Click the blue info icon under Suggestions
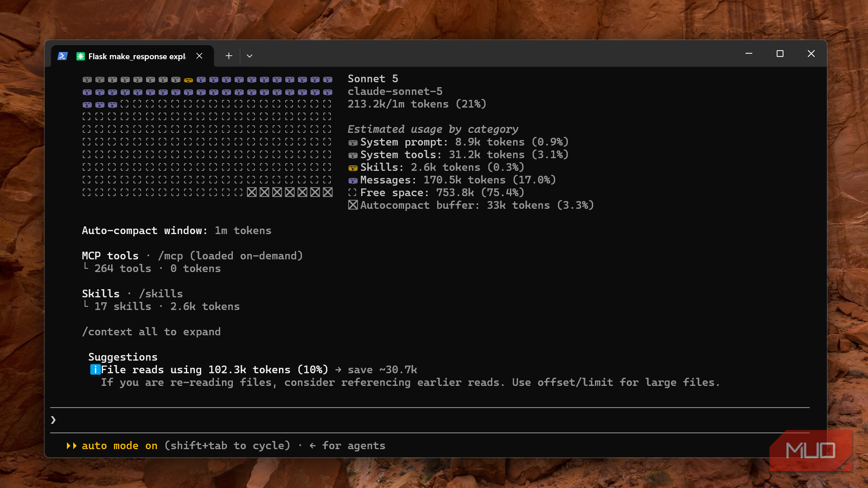The height and width of the screenshot is (488, 868). pos(95,370)
